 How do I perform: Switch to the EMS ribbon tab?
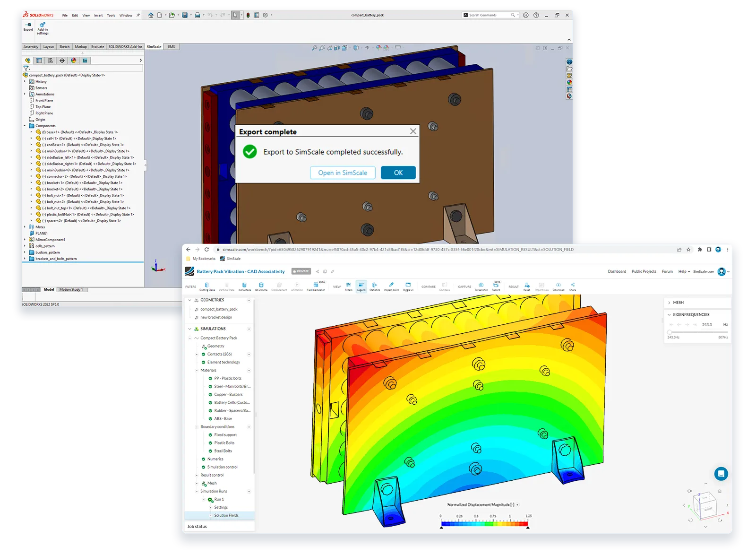171,46
